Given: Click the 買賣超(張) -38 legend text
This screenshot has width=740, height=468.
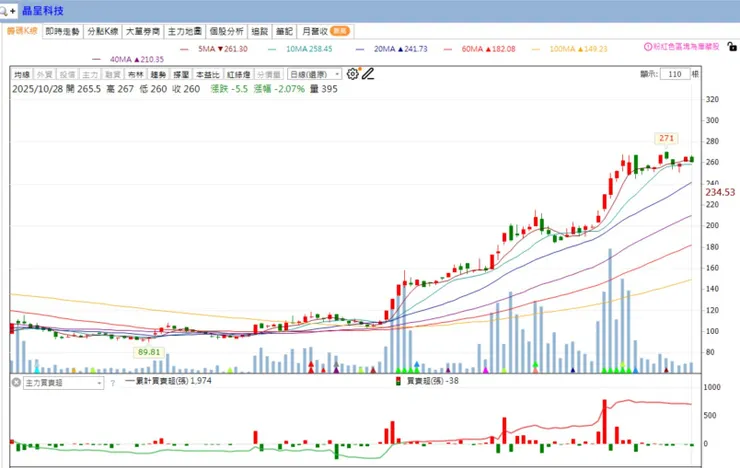Looking at the screenshot, I should 433,381.
